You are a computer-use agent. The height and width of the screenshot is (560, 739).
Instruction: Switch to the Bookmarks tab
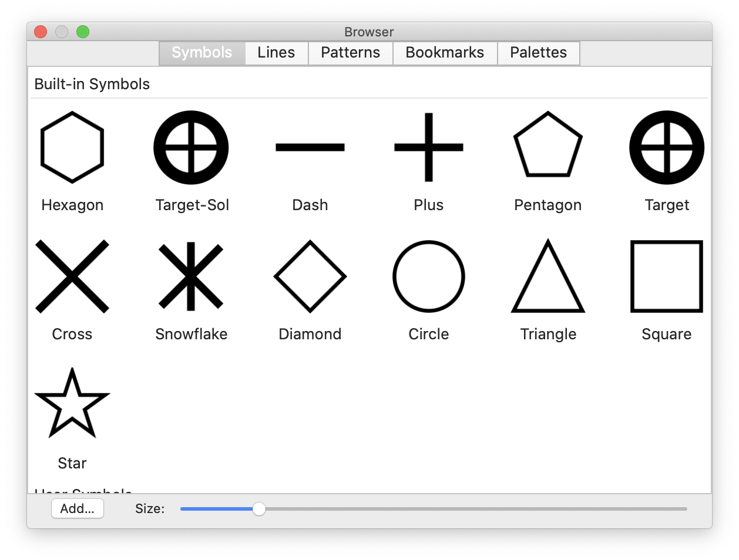[x=445, y=53]
